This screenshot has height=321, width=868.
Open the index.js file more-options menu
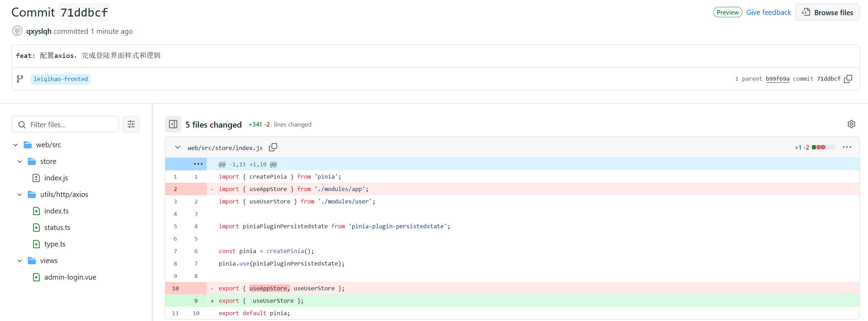click(x=847, y=147)
